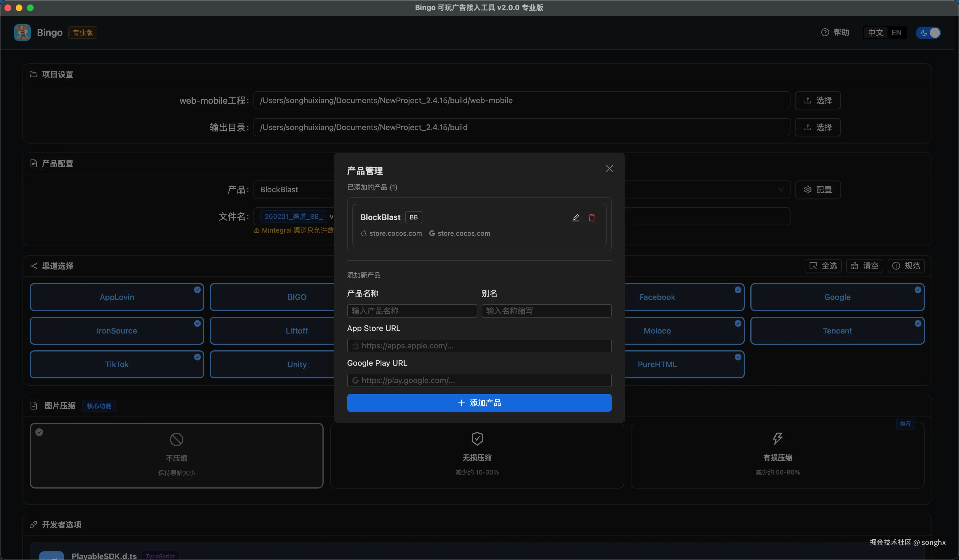This screenshot has height=560, width=959.
Task: Click the 渠道选择 share icon
Action: point(33,266)
